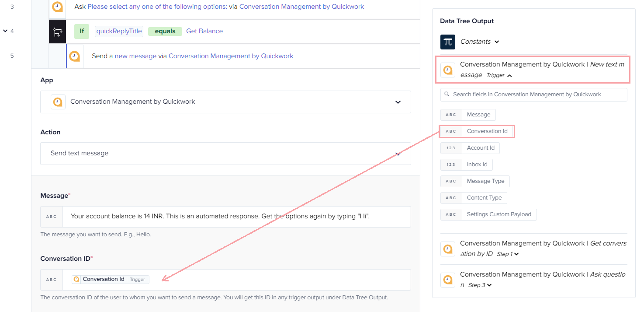The width and height of the screenshot is (644, 312).
Task: Click step number 5 in the gutter
Action: pyautogui.click(x=12, y=56)
